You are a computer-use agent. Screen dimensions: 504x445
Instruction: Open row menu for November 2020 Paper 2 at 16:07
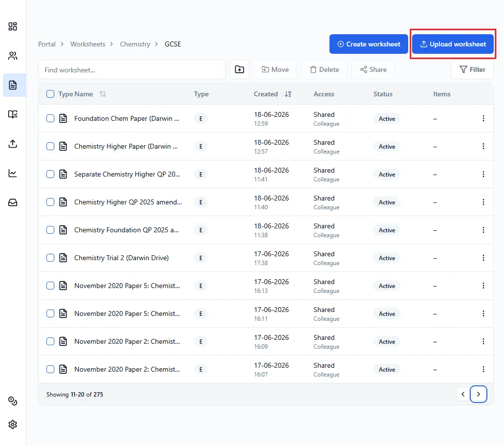pos(483,369)
